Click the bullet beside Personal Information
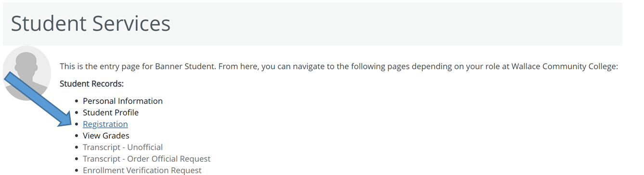This screenshot has width=644, height=175. (77, 101)
